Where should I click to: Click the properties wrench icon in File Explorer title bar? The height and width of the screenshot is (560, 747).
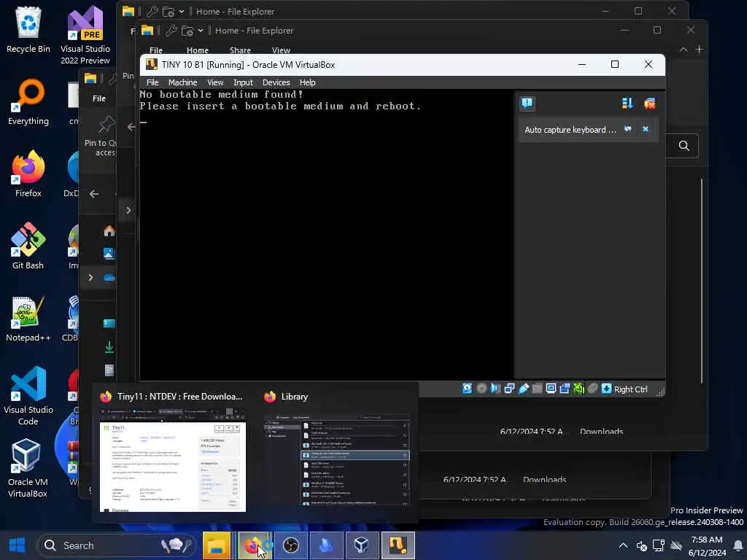[x=171, y=31]
